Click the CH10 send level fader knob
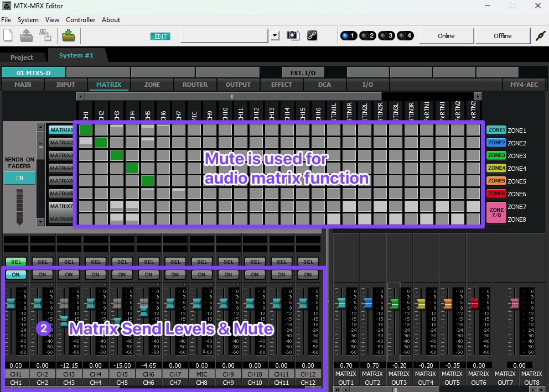This screenshot has height=392, width=549. pyautogui.click(x=250, y=304)
